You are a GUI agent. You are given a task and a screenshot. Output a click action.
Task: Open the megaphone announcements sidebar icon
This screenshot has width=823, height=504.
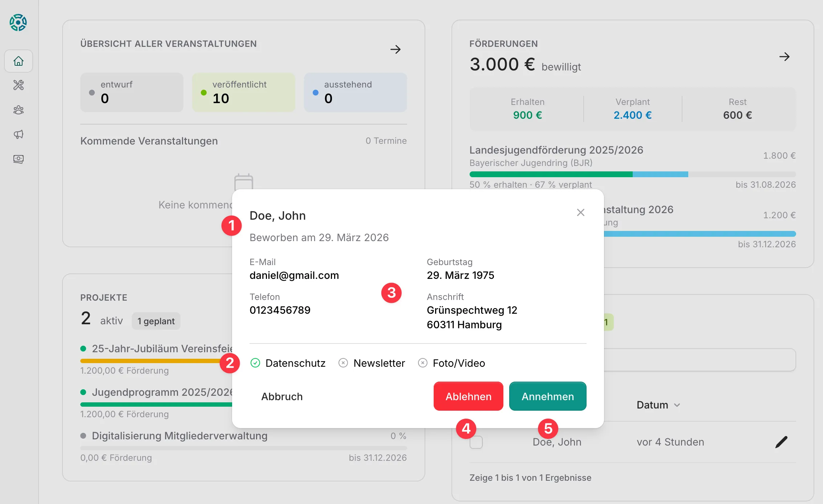19,134
